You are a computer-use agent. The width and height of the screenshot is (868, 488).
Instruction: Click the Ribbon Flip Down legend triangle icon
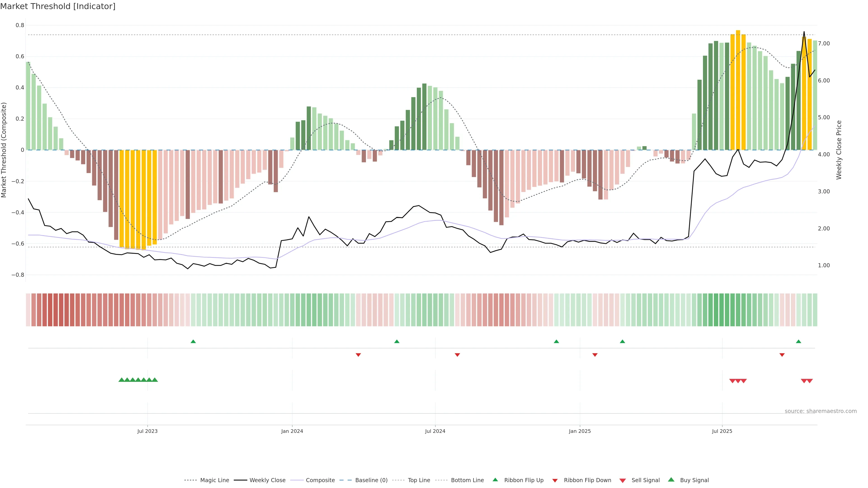pos(555,481)
